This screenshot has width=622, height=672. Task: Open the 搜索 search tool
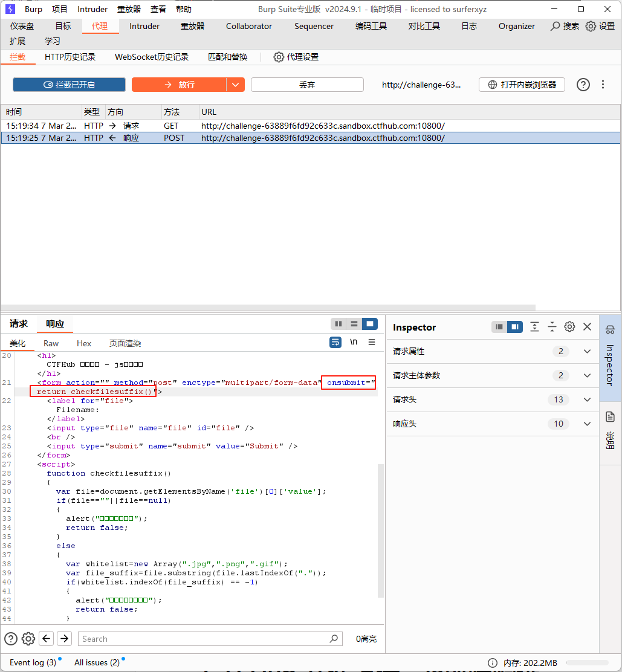coord(565,26)
